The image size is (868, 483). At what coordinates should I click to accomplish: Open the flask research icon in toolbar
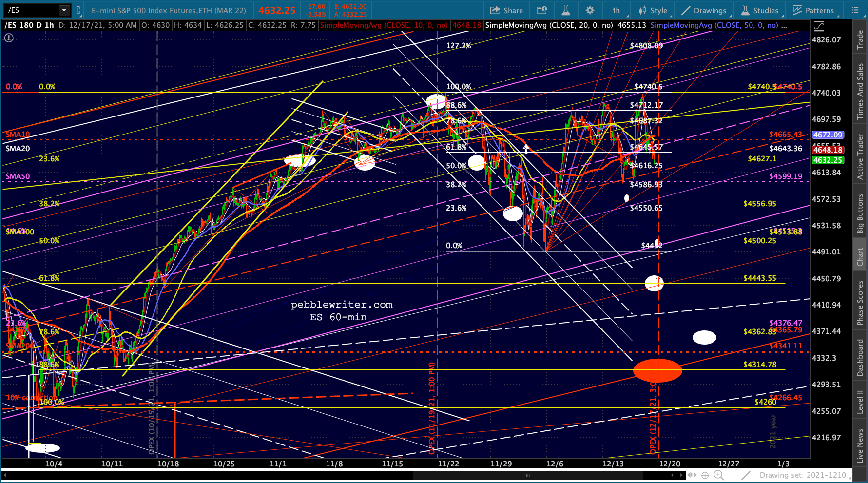(565, 10)
